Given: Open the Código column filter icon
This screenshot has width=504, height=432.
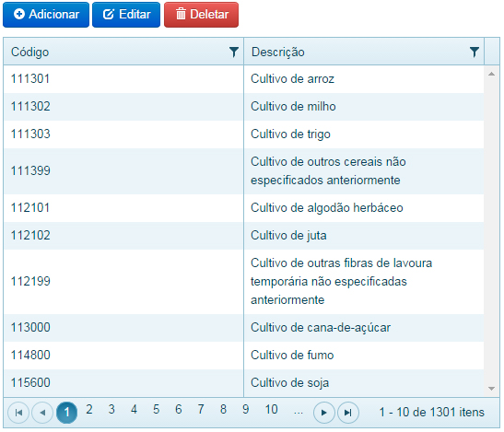Looking at the screenshot, I should (x=234, y=52).
